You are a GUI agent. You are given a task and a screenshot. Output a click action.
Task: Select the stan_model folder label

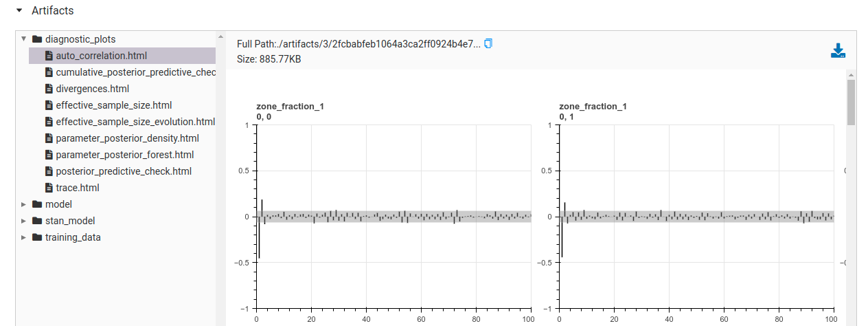click(70, 221)
